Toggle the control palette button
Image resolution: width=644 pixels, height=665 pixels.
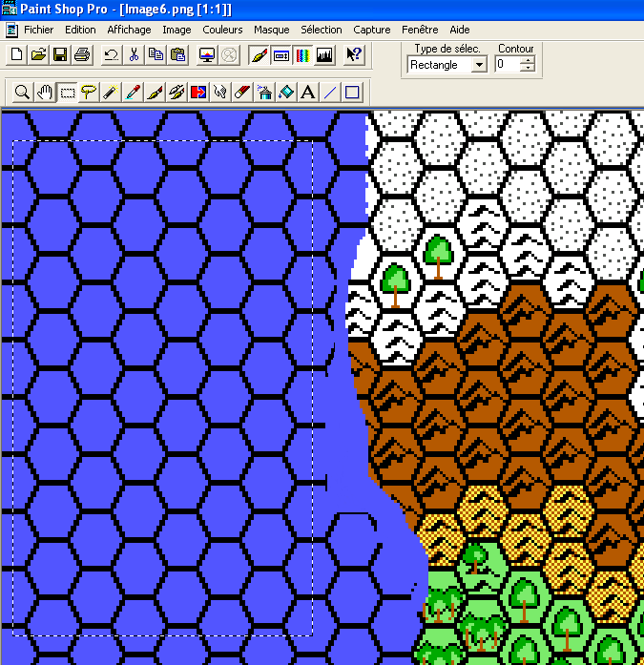[x=281, y=54]
